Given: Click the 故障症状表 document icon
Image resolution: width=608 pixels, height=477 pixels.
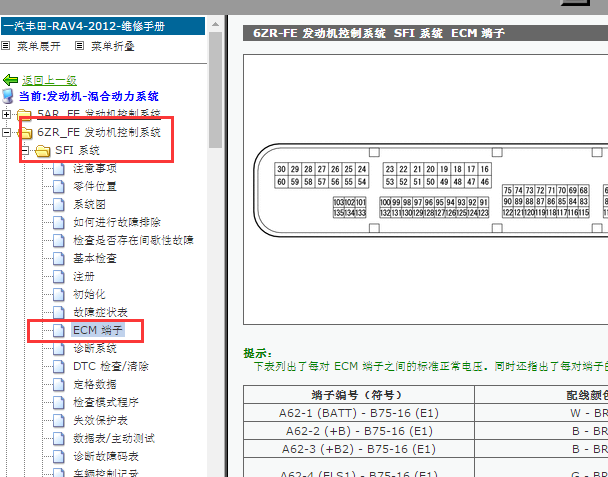Looking at the screenshot, I should [59, 313].
